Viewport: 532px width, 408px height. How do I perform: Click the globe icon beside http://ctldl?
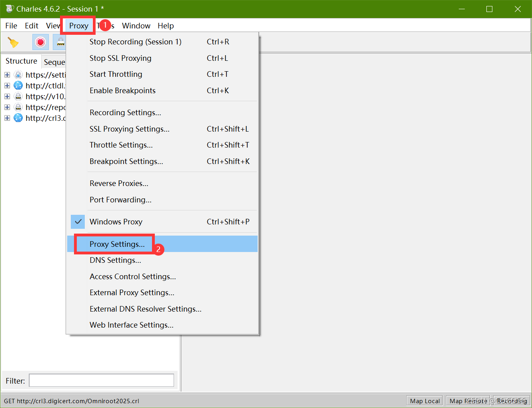click(x=18, y=85)
